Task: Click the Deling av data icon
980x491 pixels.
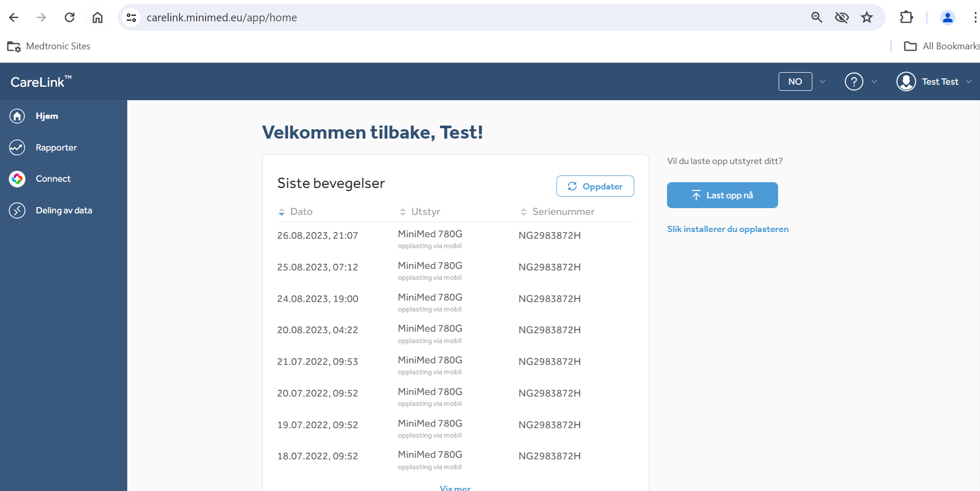Action: click(x=17, y=210)
